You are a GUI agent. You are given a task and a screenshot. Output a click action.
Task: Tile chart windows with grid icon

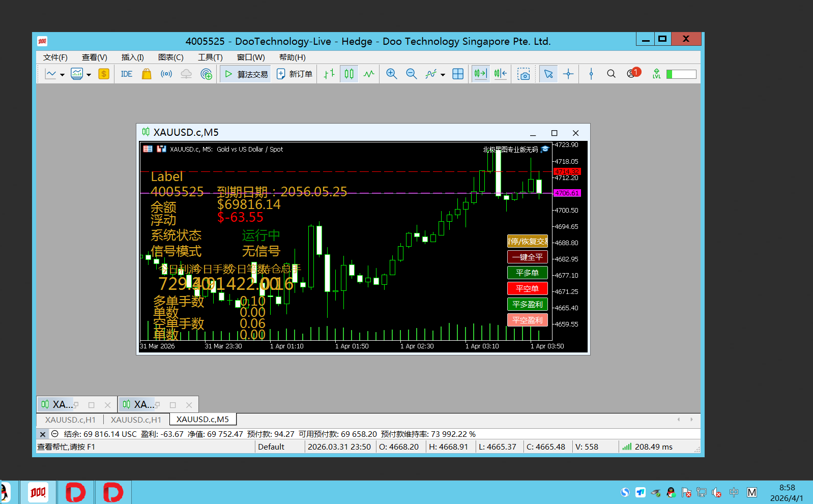pyautogui.click(x=458, y=74)
